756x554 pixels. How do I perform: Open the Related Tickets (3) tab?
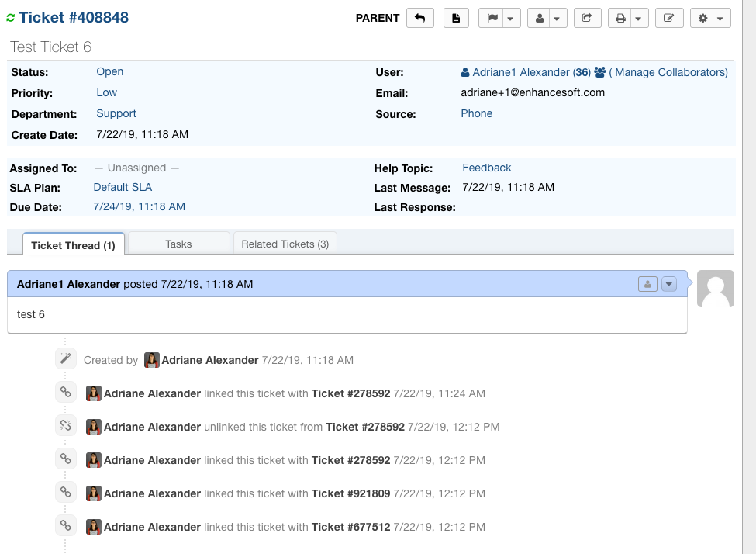coord(285,244)
